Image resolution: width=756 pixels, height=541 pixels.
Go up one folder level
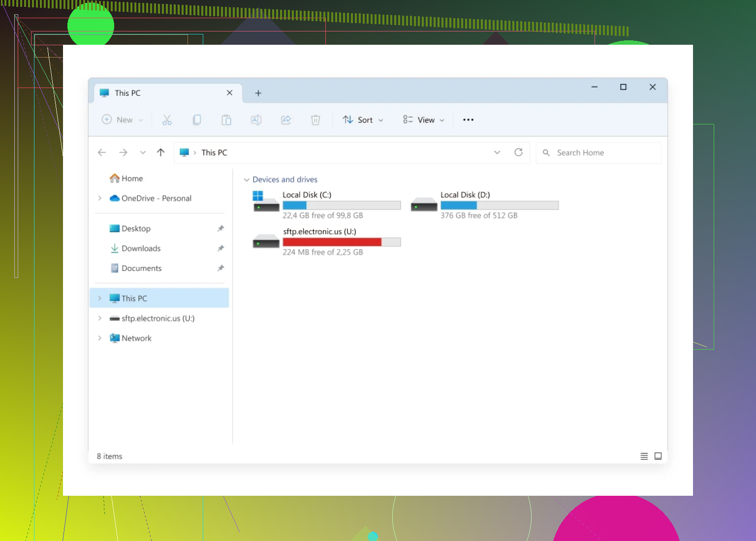(160, 152)
